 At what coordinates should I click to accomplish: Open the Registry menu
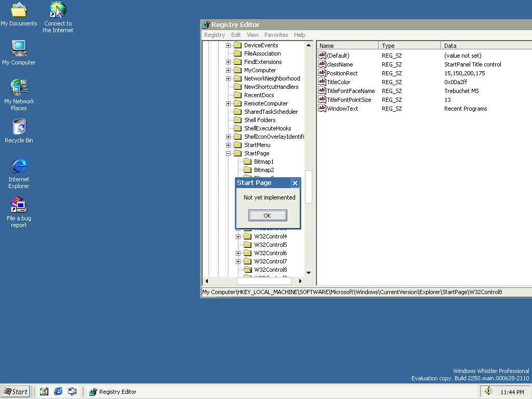tap(215, 35)
